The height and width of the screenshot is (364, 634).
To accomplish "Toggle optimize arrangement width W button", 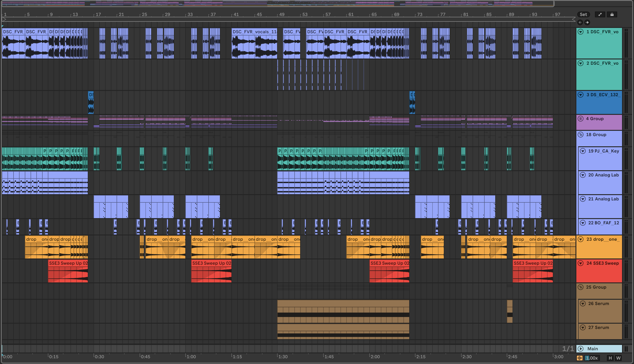I will pyautogui.click(x=618, y=358).
